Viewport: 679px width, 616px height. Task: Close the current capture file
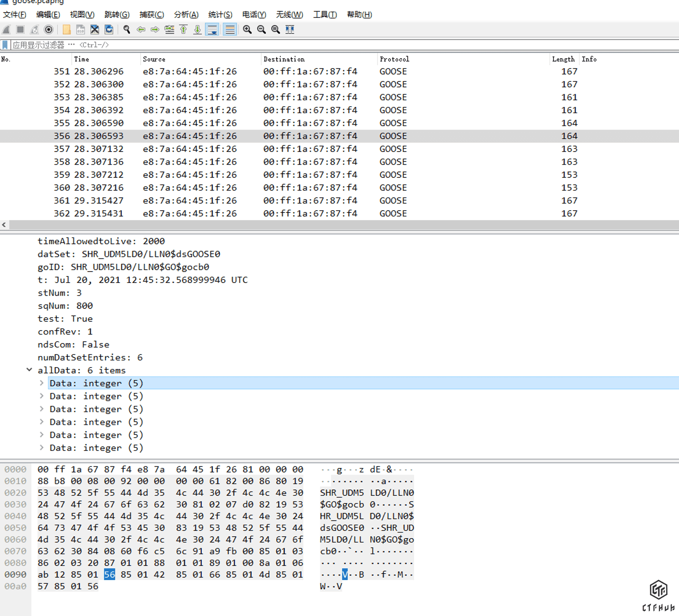click(x=95, y=30)
